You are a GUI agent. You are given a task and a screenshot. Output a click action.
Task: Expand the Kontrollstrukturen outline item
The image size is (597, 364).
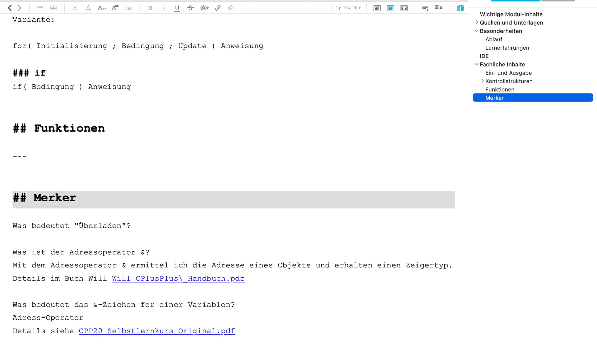(x=482, y=81)
